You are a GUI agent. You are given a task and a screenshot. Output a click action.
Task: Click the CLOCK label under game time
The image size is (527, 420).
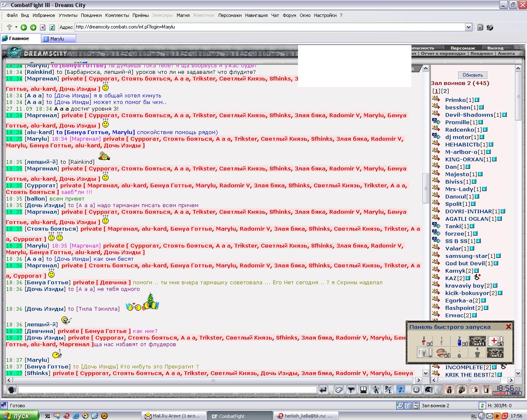point(500,394)
